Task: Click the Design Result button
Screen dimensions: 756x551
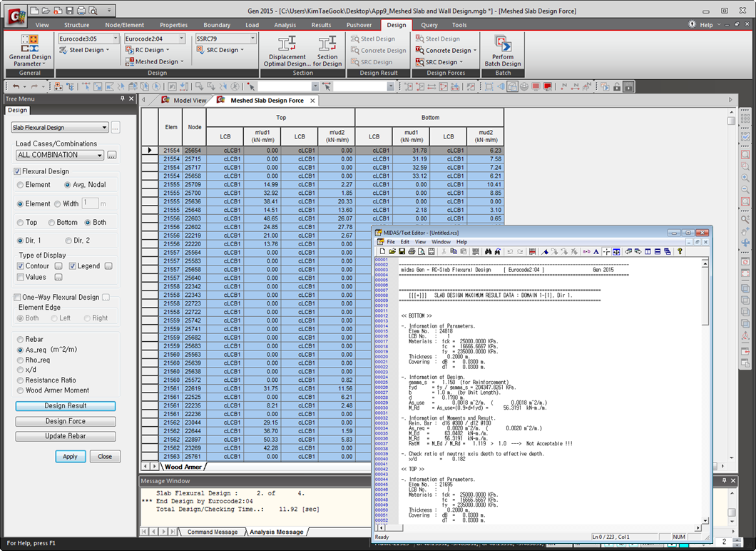Action: coord(66,406)
